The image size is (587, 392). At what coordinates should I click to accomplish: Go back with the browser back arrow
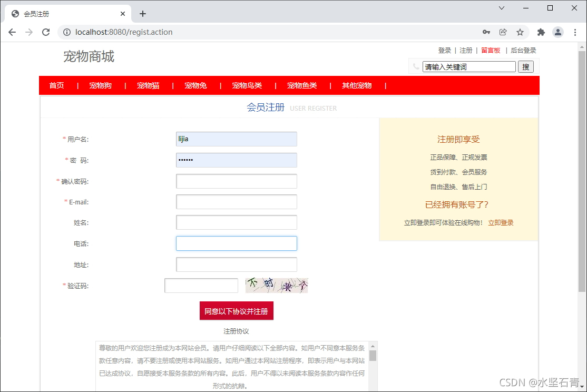coord(12,32)
